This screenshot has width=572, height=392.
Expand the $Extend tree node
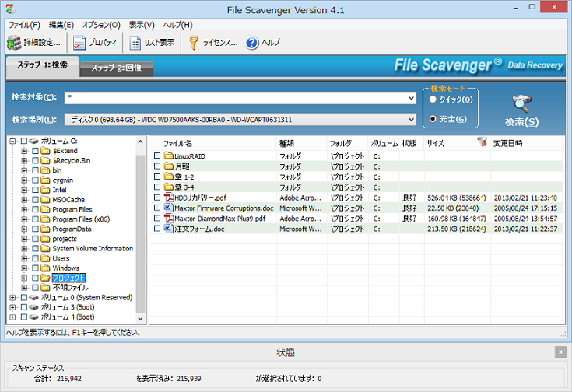(24, 151)
